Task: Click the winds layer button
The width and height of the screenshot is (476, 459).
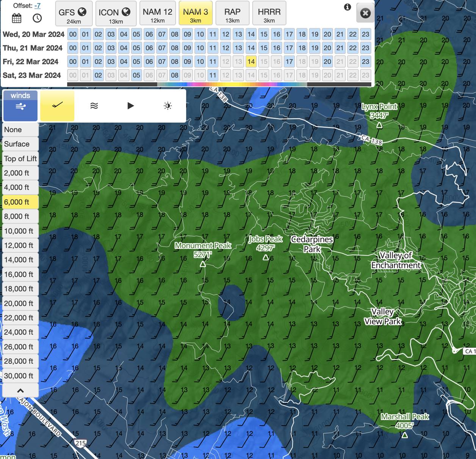Action: click(20, 105)
